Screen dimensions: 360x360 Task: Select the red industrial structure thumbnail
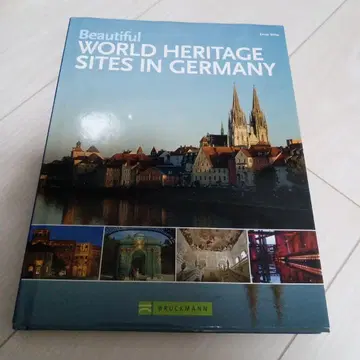click(x=286, y=256)
